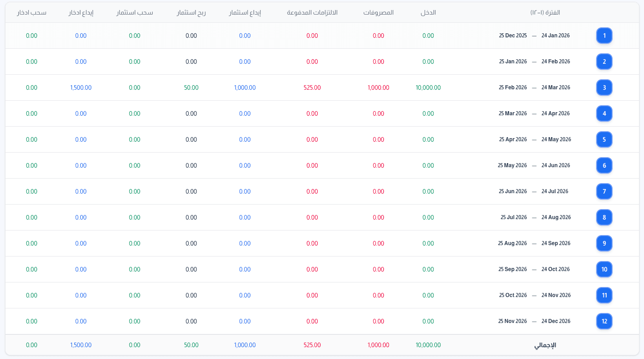Select the 24 Dec 2026 end date
The height and width of the screenshot is (359, 644).
click(556, 321)
